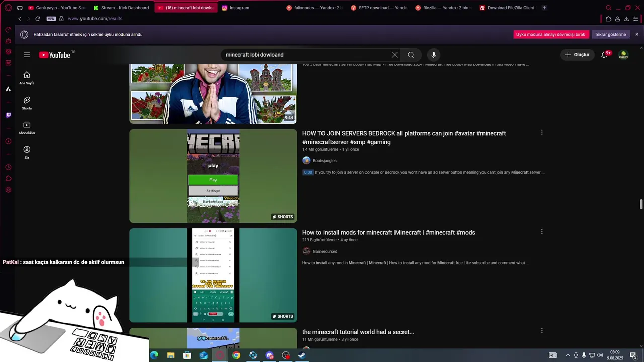This screenshot has width=644, height=362.
Task: Open a new browser tab with plus
Action: point(544,8)
